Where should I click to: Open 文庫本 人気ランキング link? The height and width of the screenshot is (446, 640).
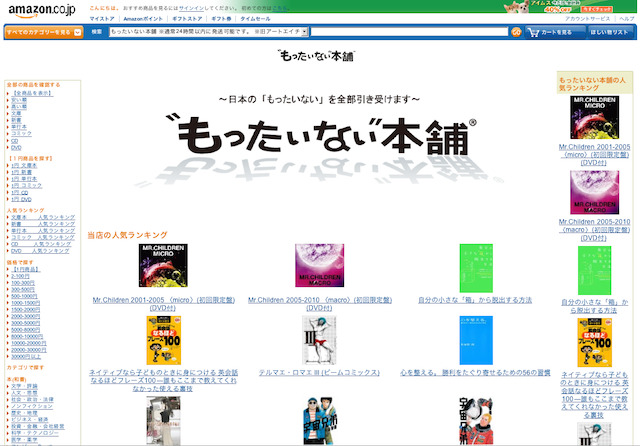[x=43, y=217]
